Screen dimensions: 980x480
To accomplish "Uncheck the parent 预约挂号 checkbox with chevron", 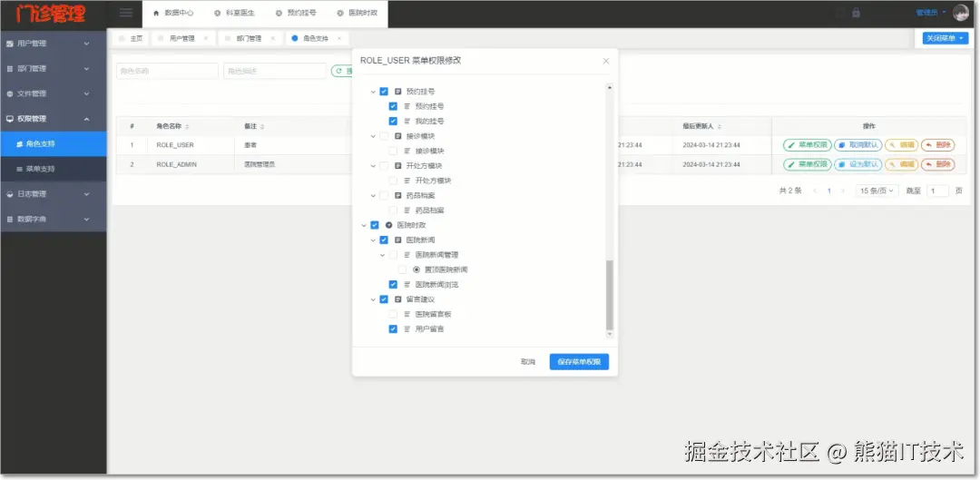I will [x=384, y=92].
